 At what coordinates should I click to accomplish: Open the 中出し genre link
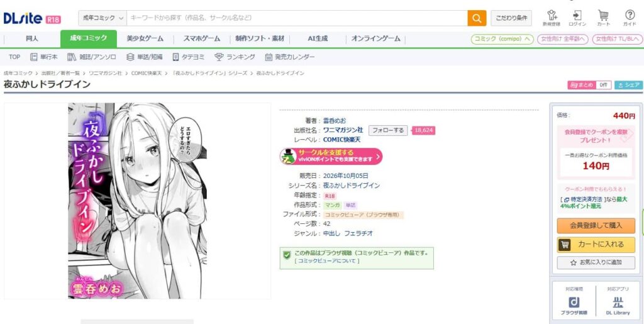(x=332, y=233)
